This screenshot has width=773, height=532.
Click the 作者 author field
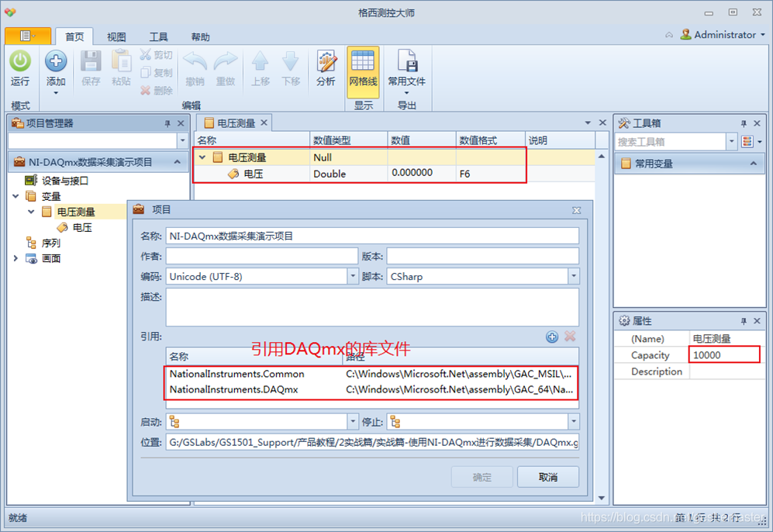pos(262,257)
